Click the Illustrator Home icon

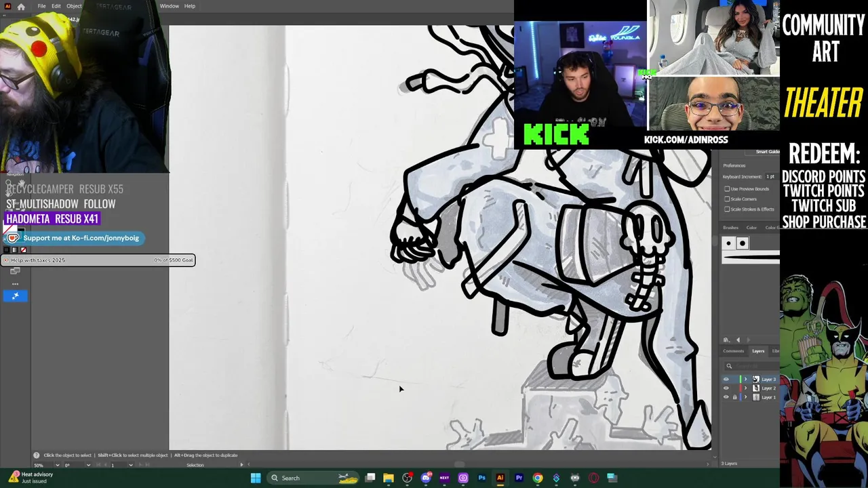point(21,6)
